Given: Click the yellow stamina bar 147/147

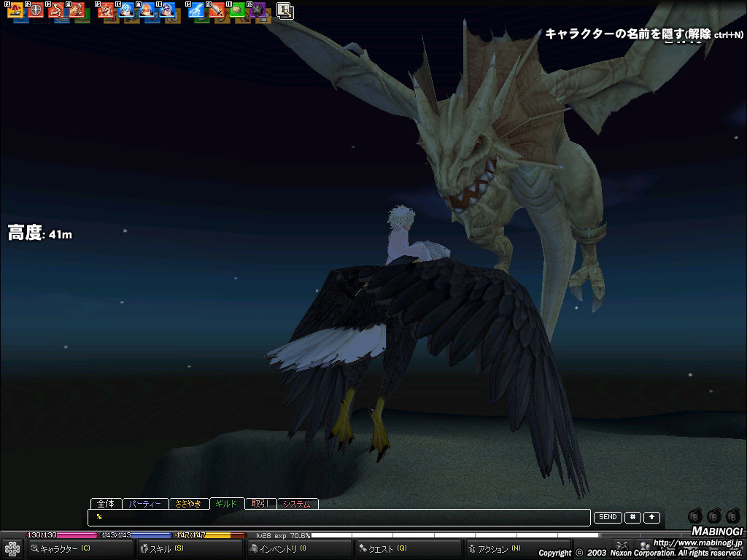Looking at the screenshot, I should [x=211, y=535].
